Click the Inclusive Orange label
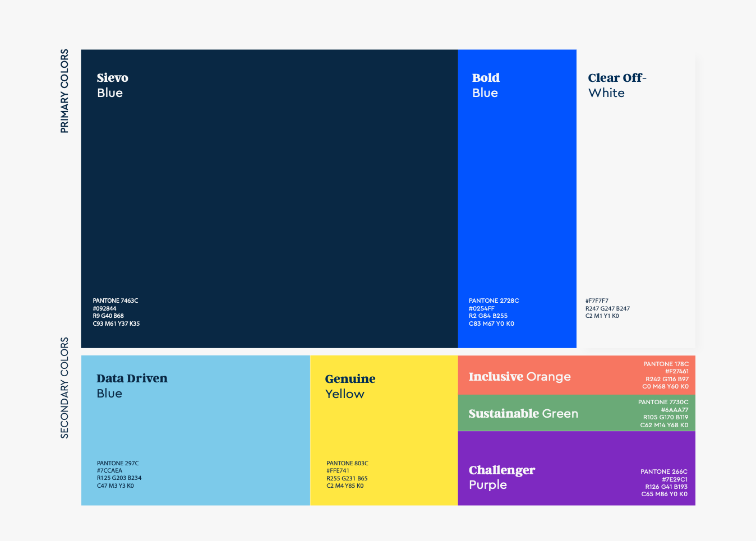Screen dimensions: 756x541 [519, 377]
